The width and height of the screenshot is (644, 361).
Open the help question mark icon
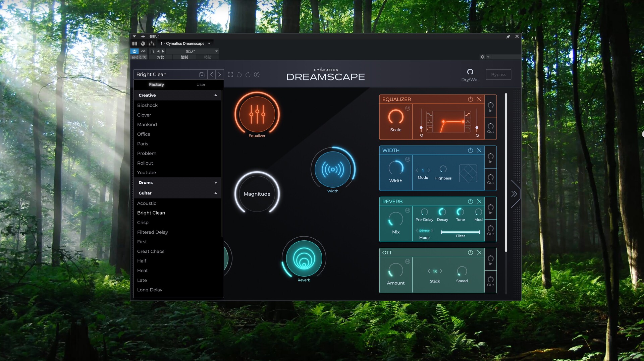click(257, 75)
